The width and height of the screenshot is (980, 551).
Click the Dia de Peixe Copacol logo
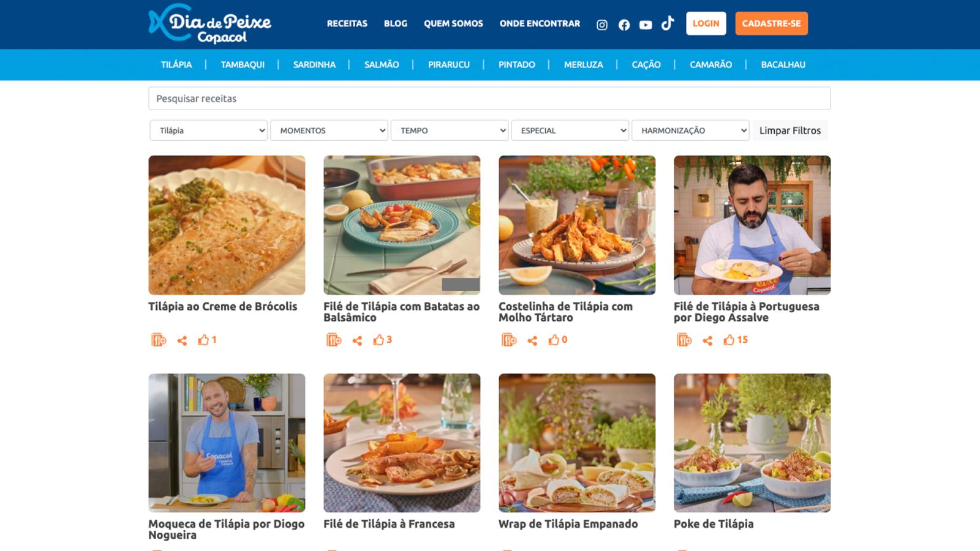tap(209, 24)
